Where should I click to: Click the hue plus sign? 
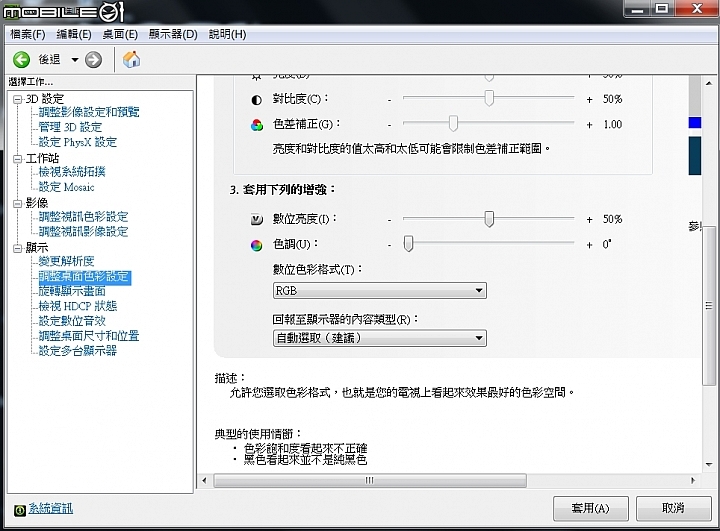[590, 245]
